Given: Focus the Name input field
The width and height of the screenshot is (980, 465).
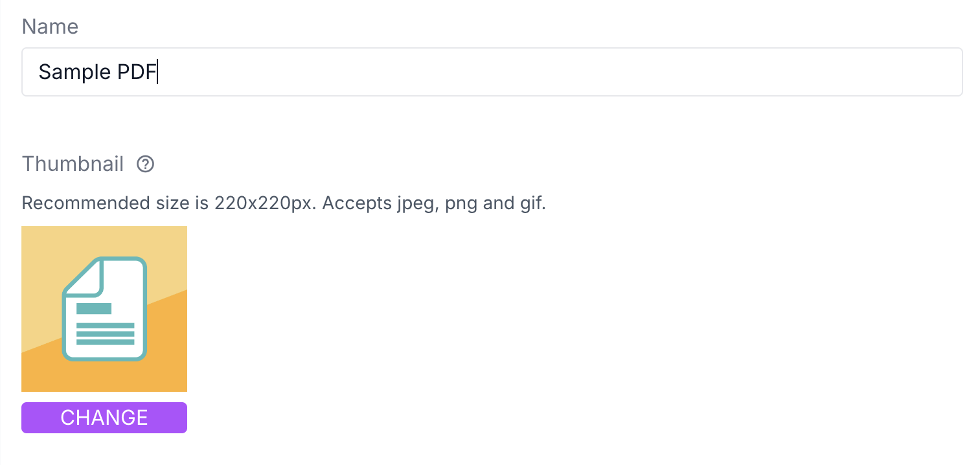Looking at the screenshot, I should [x=492, y=72].
